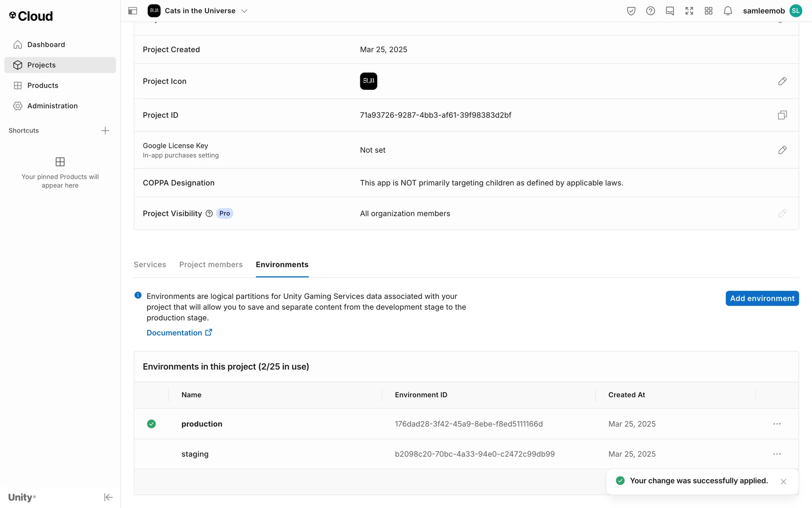
Task: Edit the Google License Key setting
Action: tap(782, 150)
